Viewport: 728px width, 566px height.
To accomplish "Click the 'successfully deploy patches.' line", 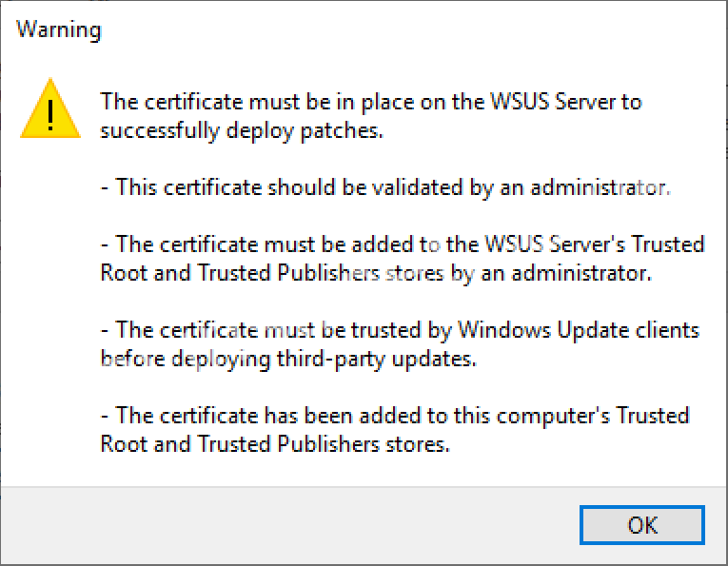I will point(242,130).
